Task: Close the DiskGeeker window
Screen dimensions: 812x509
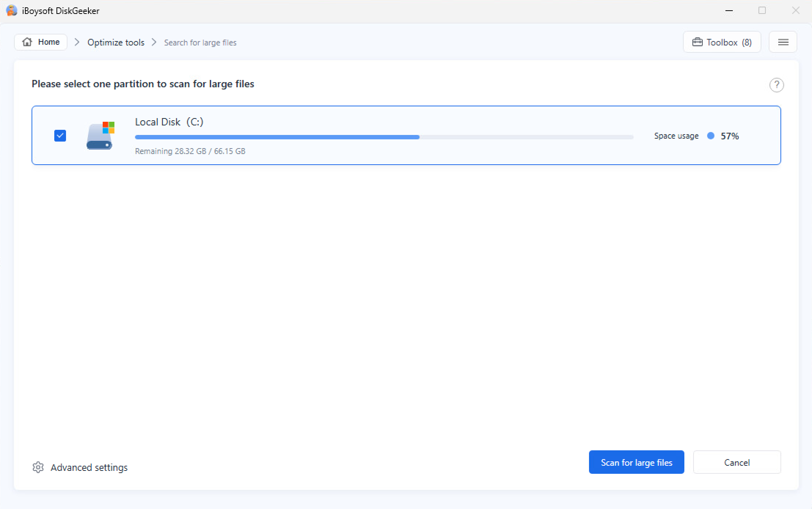Action: coord(795,11)
